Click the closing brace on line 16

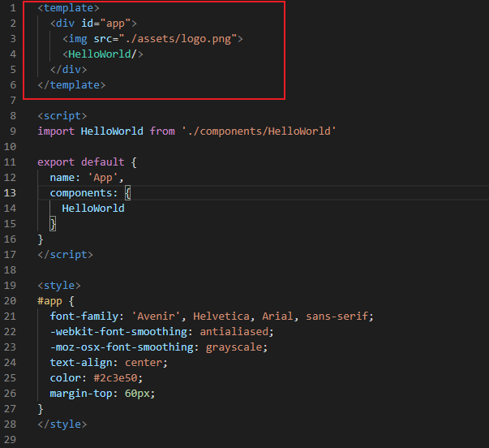(41, 239)
